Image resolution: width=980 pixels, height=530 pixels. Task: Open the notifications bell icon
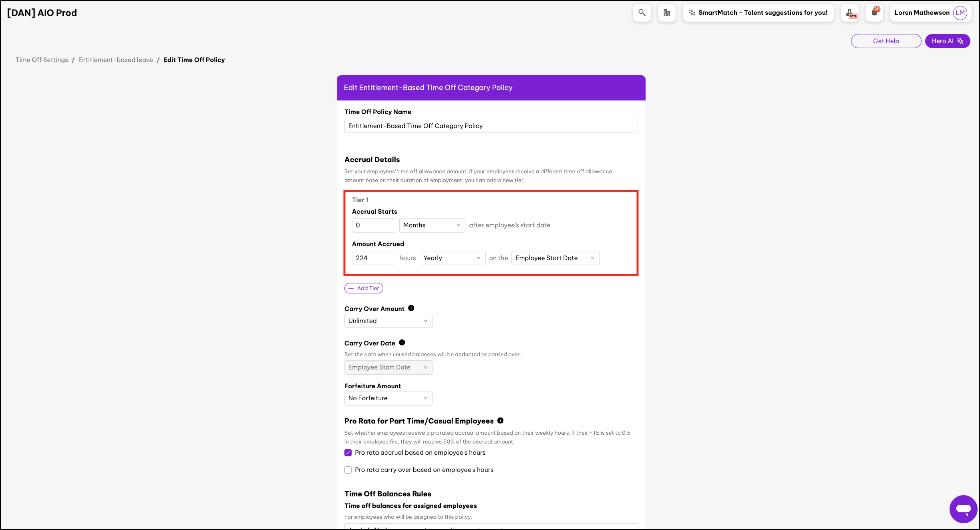click(x=874, y=13)
